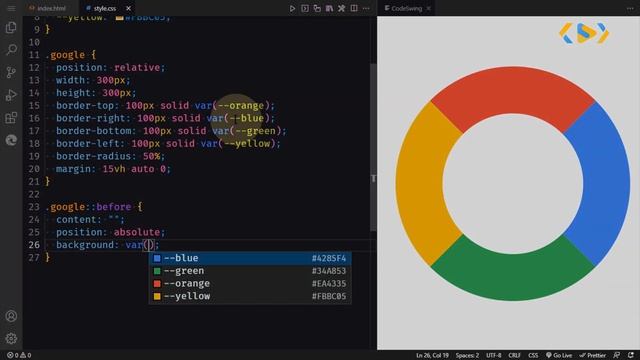Click "position: absolute;" on line 25
Image resolution: width=640 pixels, height=360 pixels.
coord(111,232)
